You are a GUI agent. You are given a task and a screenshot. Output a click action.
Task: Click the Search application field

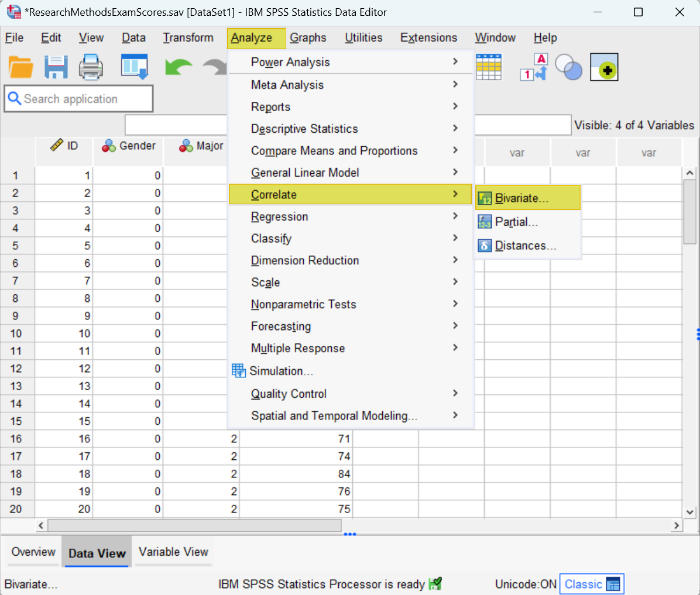(x=78, y=99)
